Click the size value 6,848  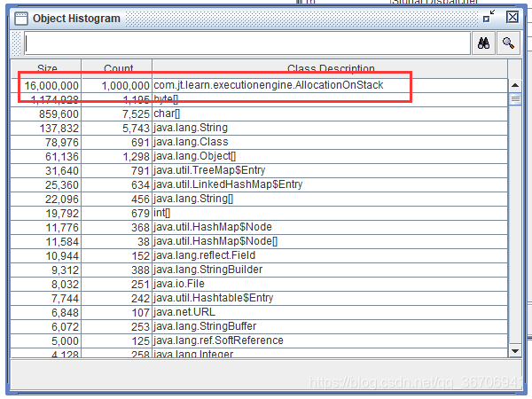point(65,313)
